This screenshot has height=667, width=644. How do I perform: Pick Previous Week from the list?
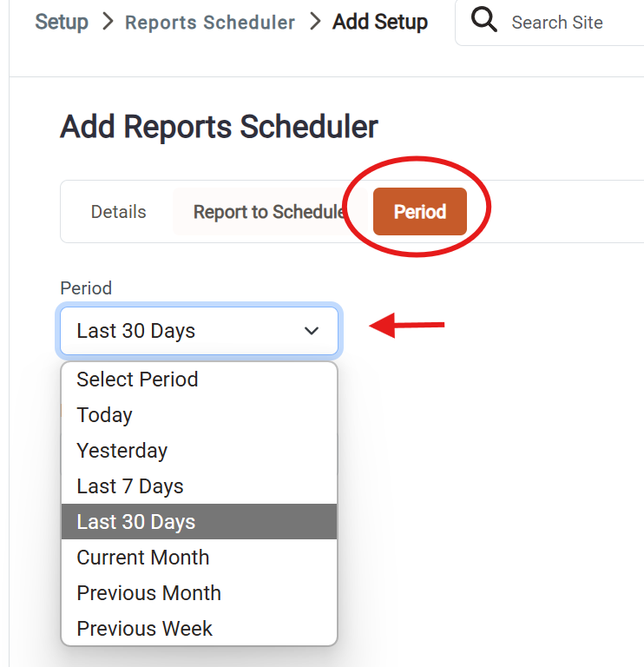(200, 628)
